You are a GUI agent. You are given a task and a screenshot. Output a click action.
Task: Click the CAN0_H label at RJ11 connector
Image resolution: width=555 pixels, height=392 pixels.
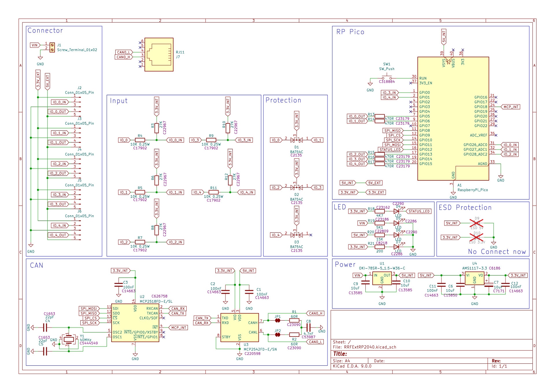(x=124, y=57)
